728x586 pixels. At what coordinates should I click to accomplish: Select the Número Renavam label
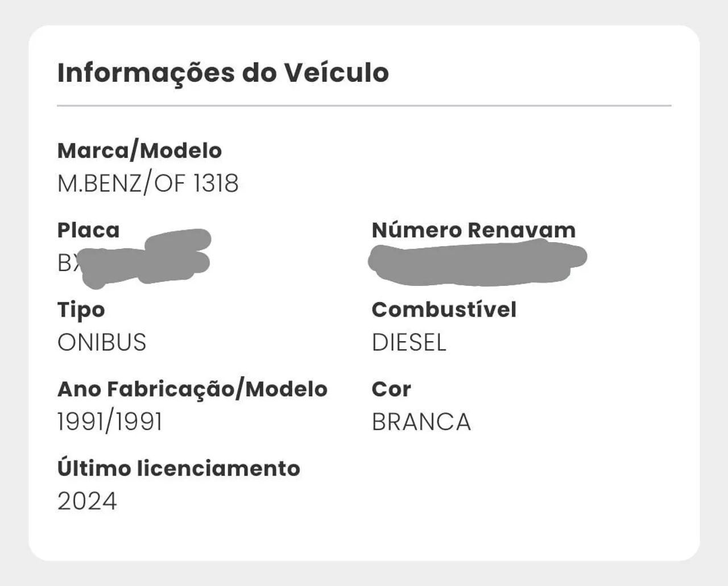(x=474, y=230)
